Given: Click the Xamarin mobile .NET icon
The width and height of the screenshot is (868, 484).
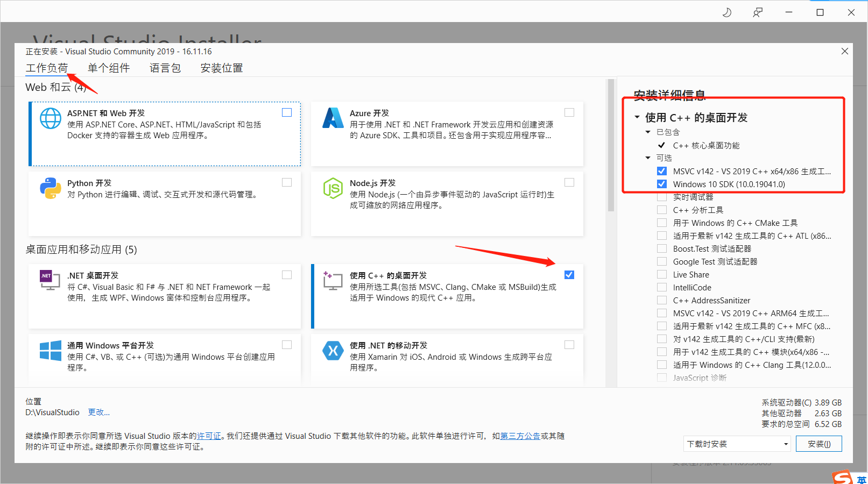Looking at the screenshot, I should coord(333,351).
